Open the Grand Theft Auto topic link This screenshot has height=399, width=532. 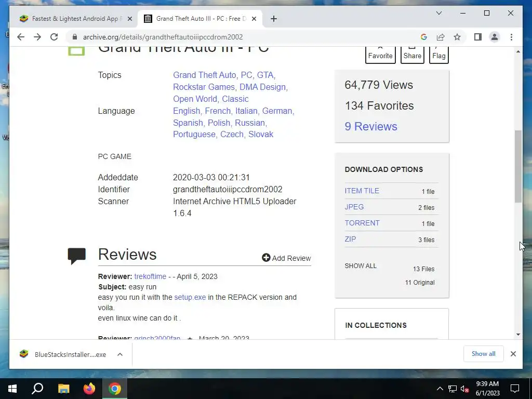(204, 75)
